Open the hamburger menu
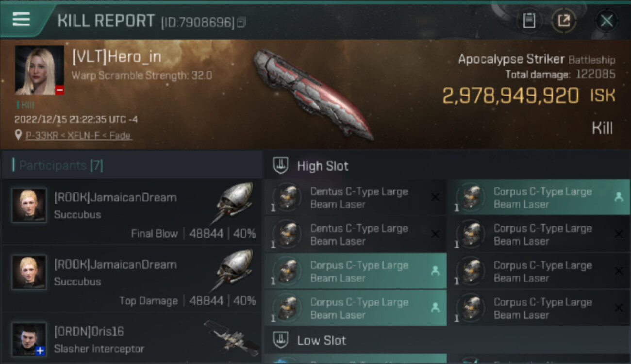 tap(21, 19)
